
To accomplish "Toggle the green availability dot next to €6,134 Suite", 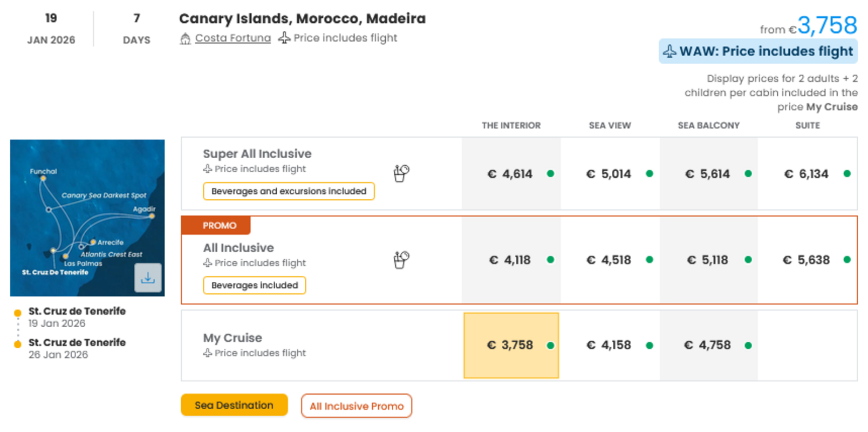I will coord(846,174).
